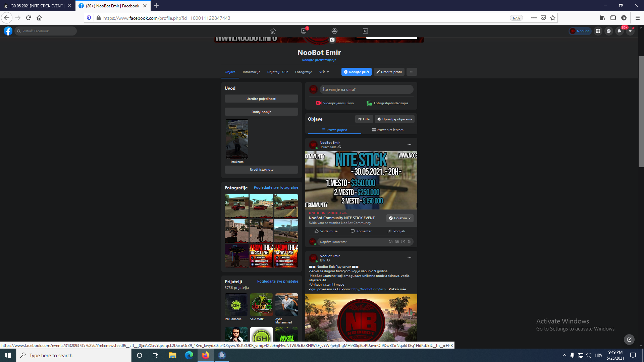The width and height of the screenshot is (644, 362).
Task: Click Upravljaj objavama button
Action: click(394, 119)
